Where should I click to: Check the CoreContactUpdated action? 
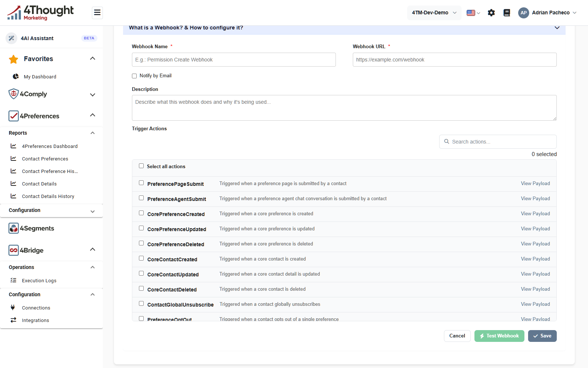[141, 273]
